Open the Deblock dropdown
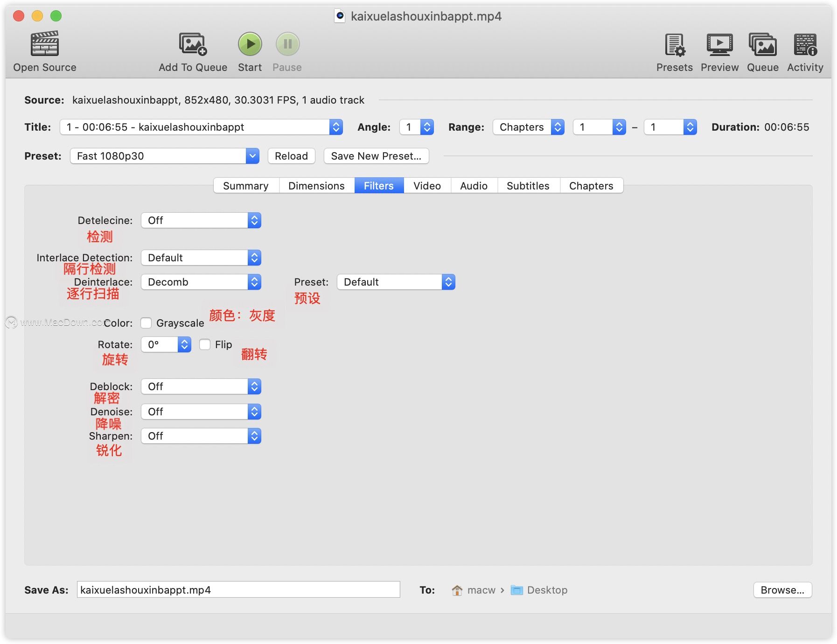837x644 pixels. pos(201,386)
